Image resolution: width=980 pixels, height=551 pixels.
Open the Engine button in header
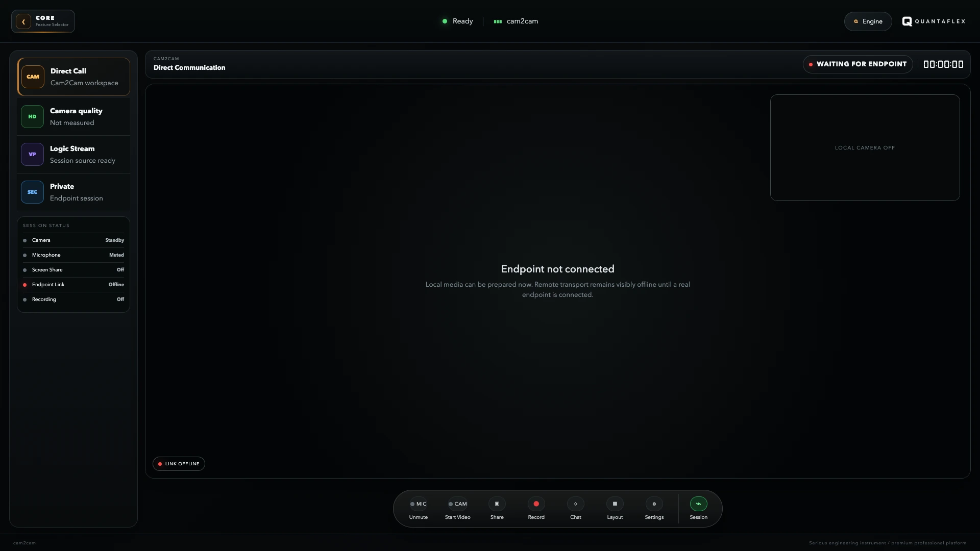pyautogui.click(x=868, y=21)
